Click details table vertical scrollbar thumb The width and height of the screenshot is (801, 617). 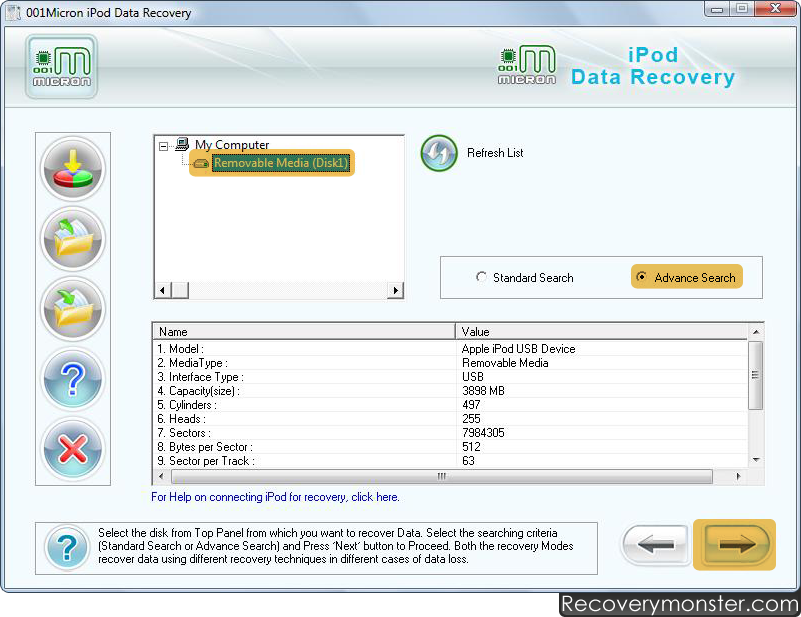tap(756, 375)
